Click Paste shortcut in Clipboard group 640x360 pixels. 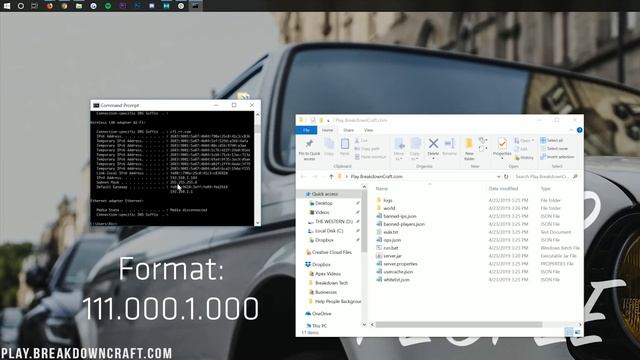370,157
